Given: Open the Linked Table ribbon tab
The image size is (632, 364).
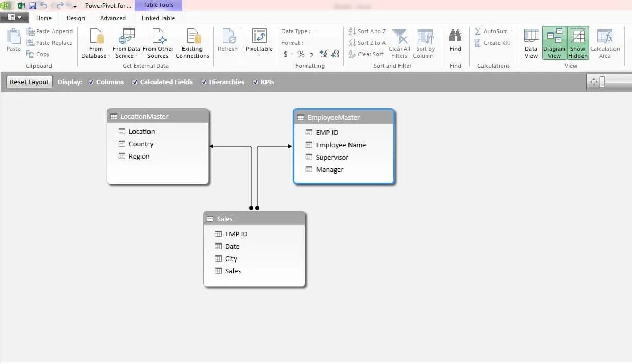Looking at the screenshot, I should 158,18.
